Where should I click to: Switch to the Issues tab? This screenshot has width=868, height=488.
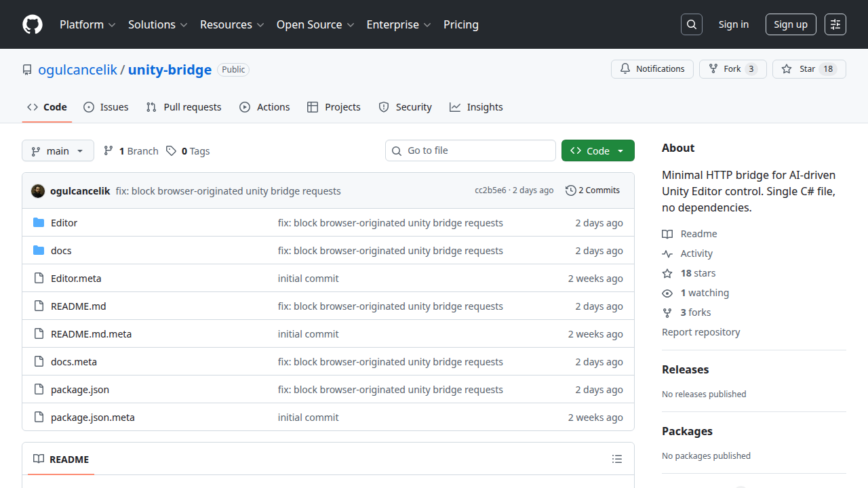pos(106,107)
